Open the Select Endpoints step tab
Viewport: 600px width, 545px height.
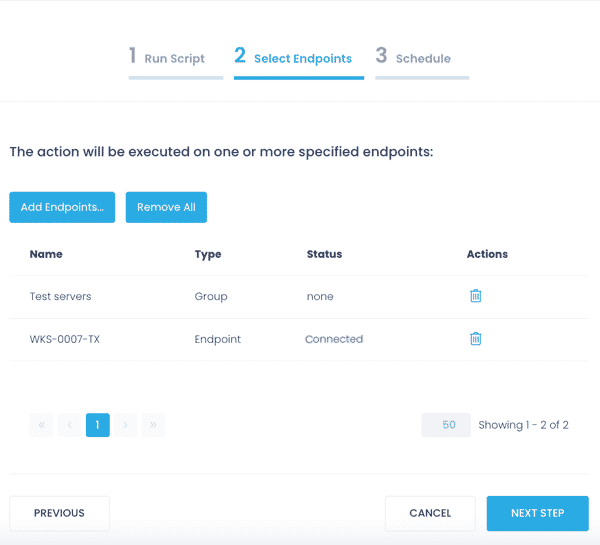[x=299, y=62]
